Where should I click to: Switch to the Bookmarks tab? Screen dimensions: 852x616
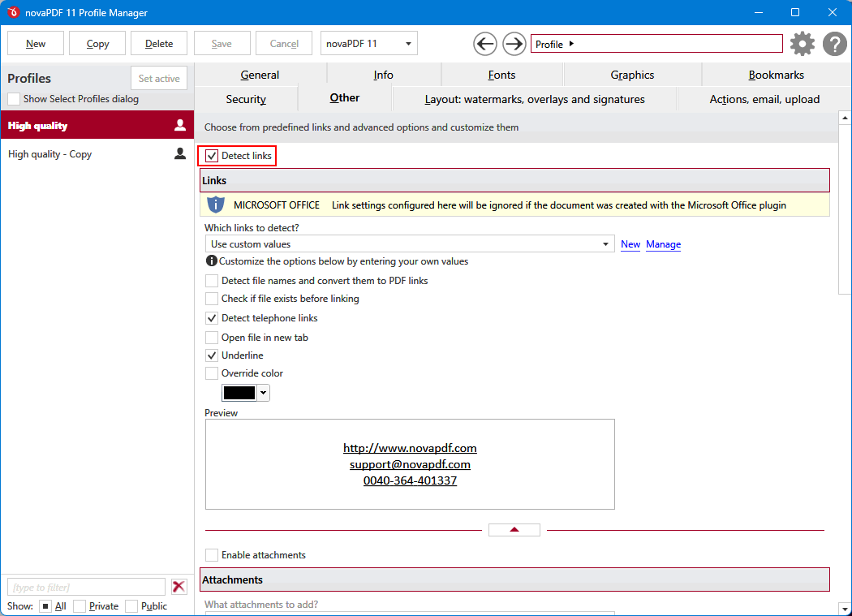[x=775, y=74]
